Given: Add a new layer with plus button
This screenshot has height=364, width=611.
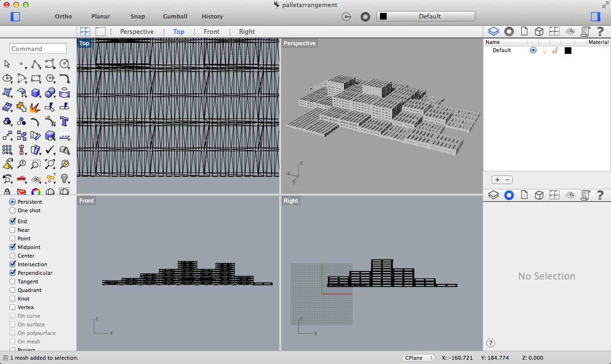Looking at the screenshot, I should click(x=497, y=180).
